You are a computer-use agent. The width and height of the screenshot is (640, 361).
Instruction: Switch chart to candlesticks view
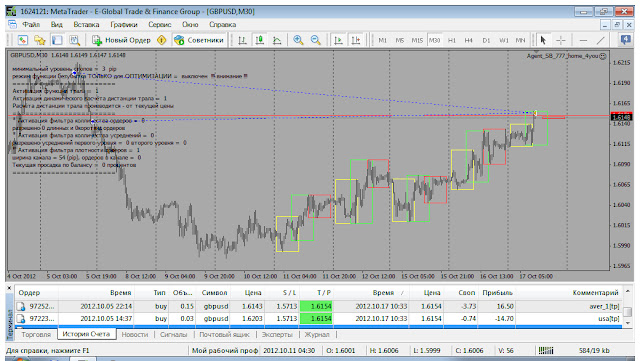(260, 40)
